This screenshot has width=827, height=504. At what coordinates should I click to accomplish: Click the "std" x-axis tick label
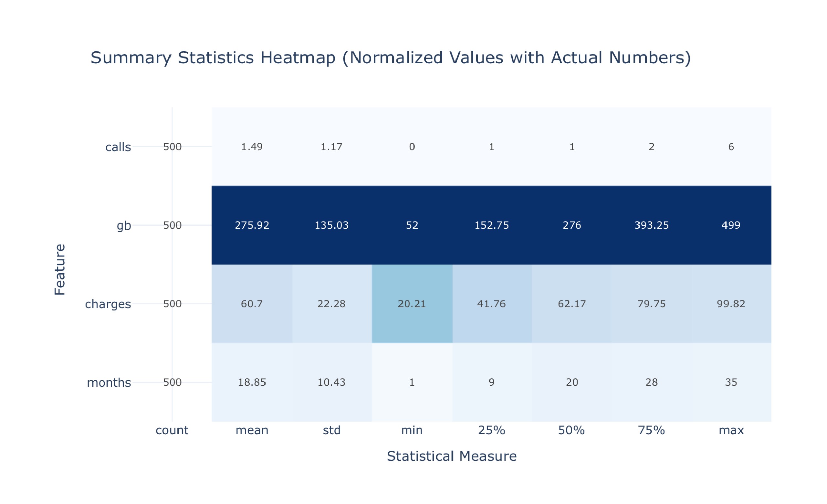point(331,430)
